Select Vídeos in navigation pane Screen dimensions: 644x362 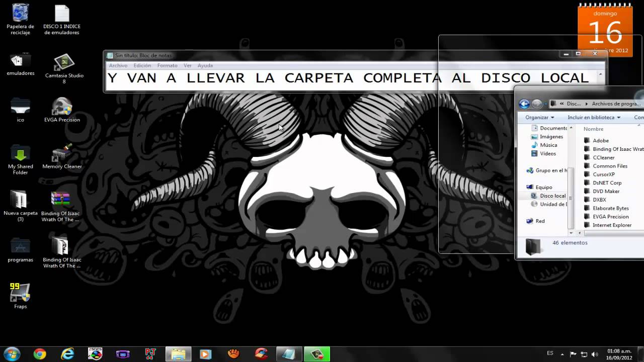(543, 154)
